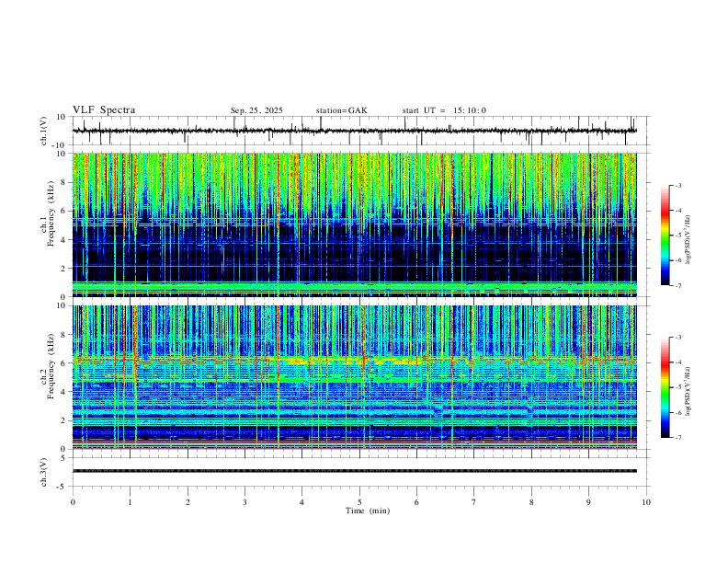Click time axis tick label "3"
This screenshot has height=563, width=728.
(245, 502)
